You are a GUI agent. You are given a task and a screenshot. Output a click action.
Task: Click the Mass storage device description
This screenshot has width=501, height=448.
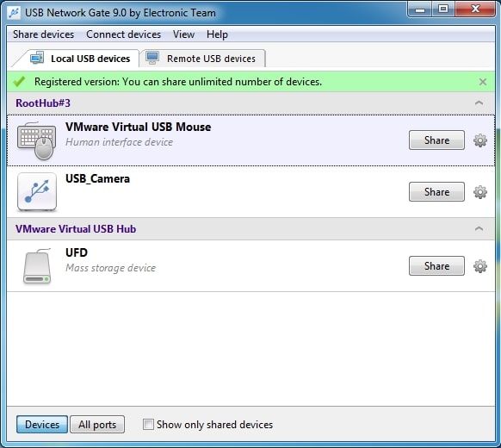tap(110, 268)
